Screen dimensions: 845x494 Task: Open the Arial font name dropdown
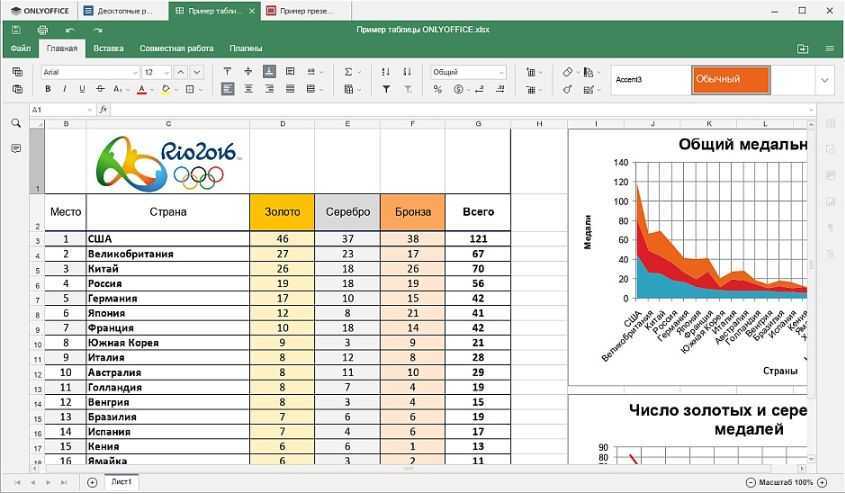click(x=90, y=72)
